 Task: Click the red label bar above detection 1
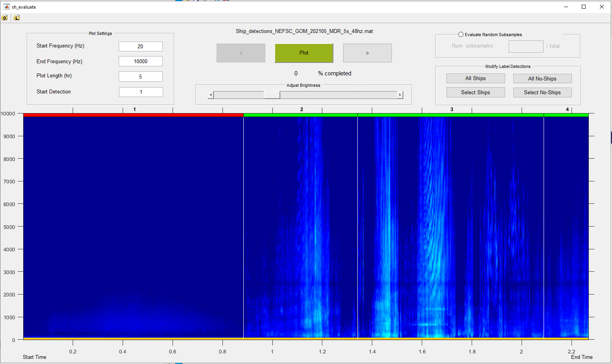[133, 115]
